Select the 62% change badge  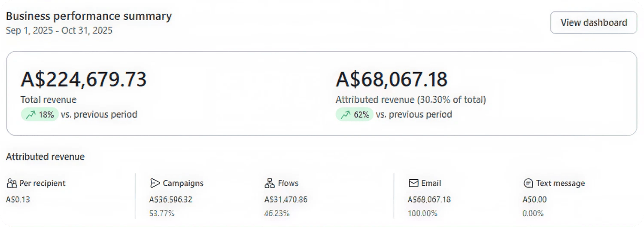tap(354, 115)
